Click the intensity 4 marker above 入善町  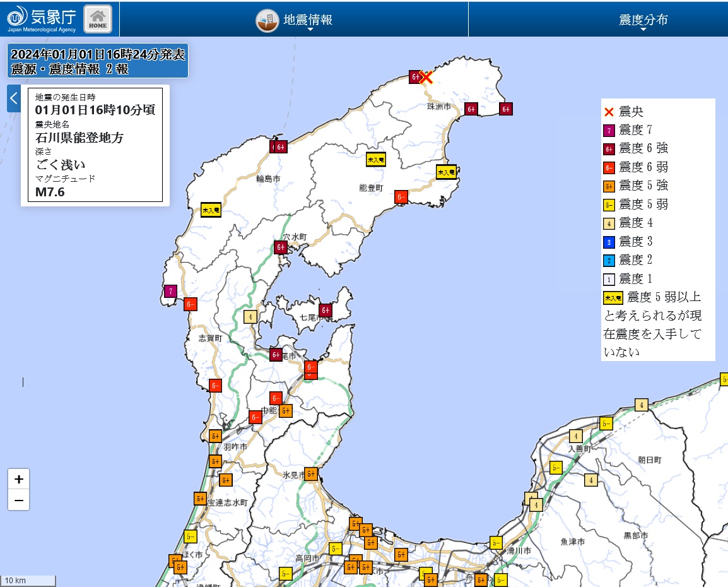tap(575, 436)
